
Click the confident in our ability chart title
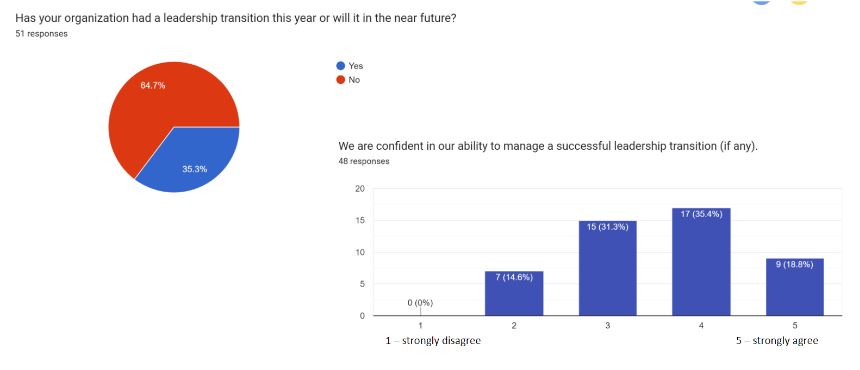(548, 146)
